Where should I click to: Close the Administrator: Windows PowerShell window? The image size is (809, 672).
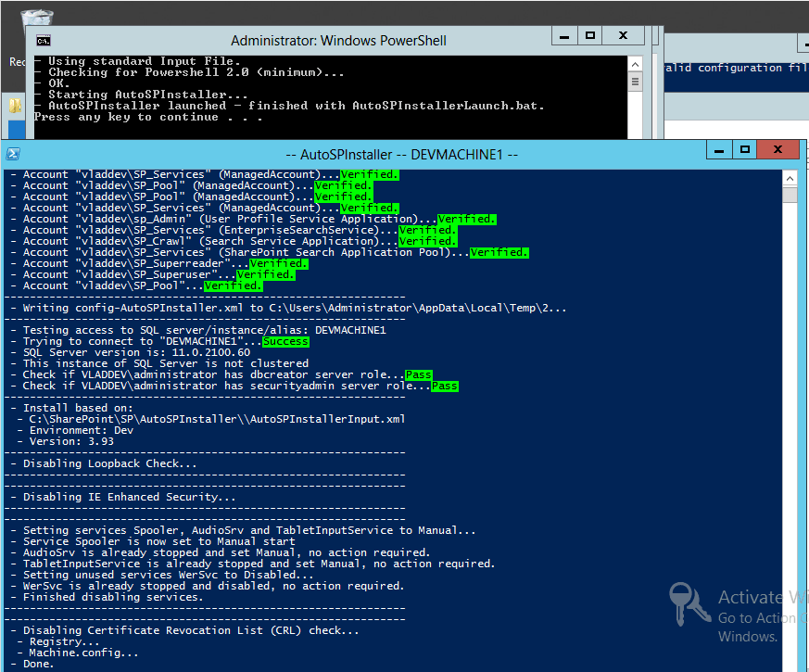[x=624, y=36]
